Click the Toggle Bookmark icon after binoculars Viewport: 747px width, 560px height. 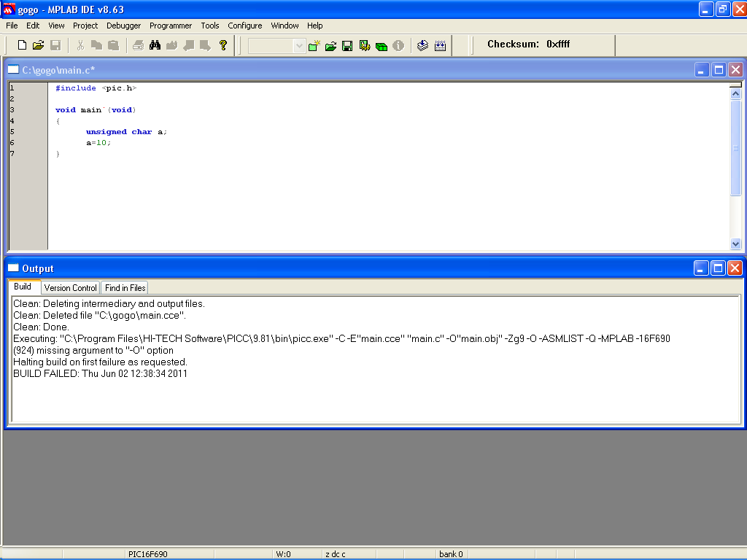[171, 45]
